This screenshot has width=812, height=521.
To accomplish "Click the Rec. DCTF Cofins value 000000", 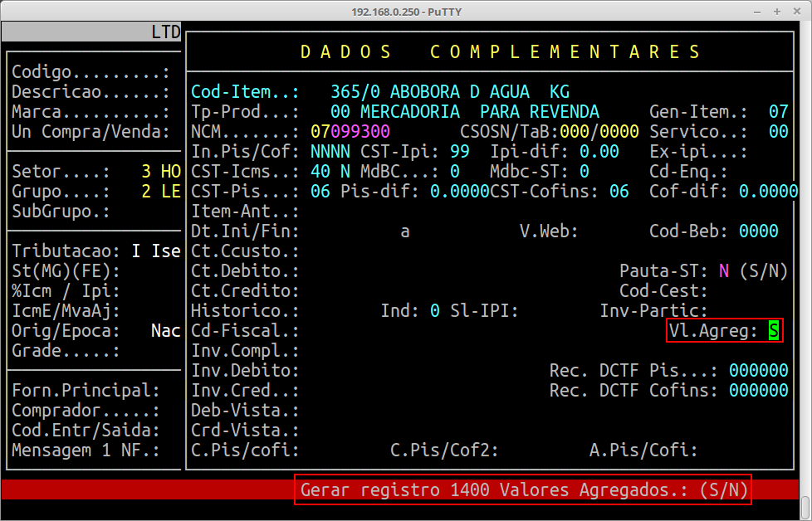I will tap(758, 391).
